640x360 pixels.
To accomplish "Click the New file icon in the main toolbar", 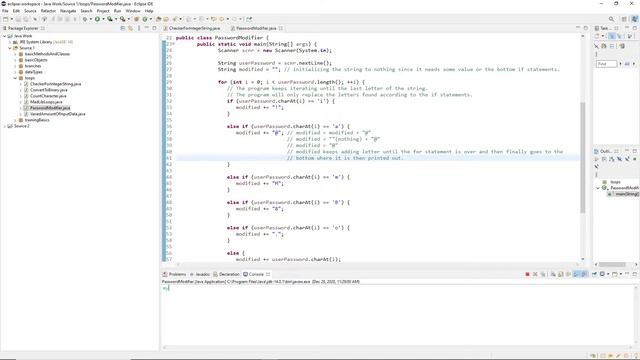I will (5, 19).
